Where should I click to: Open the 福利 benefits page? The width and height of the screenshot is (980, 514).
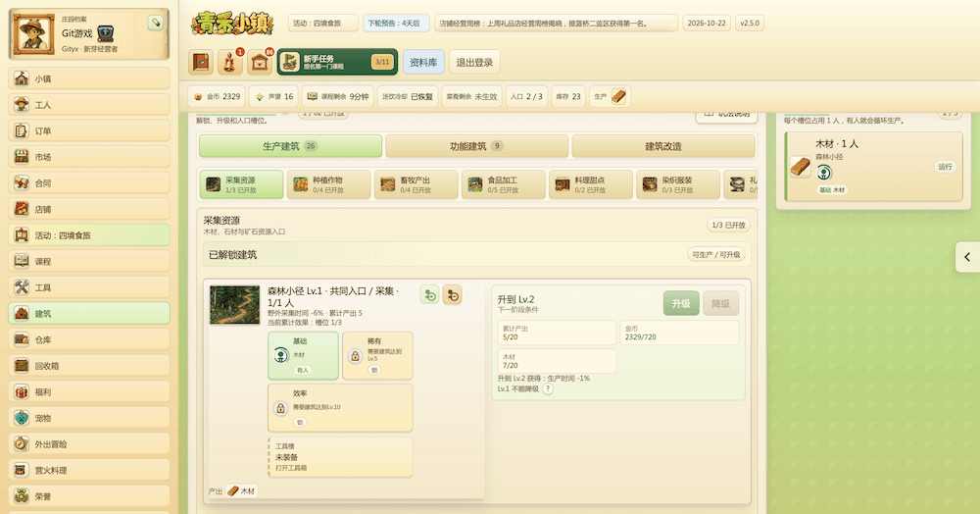click(x=89, y=392)
